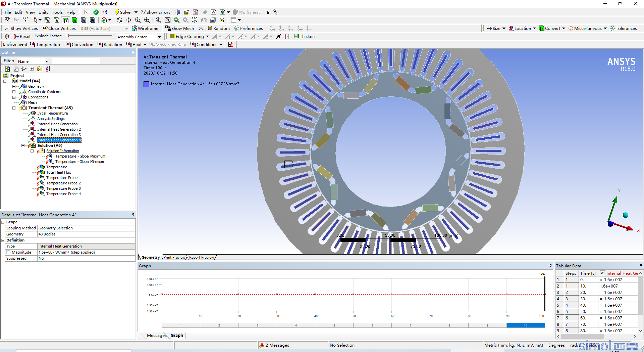Image resolution: width=644 pixels, height=352 pixels.
Task: Click the Look At view icon
Action: click(x=204, y=20)
